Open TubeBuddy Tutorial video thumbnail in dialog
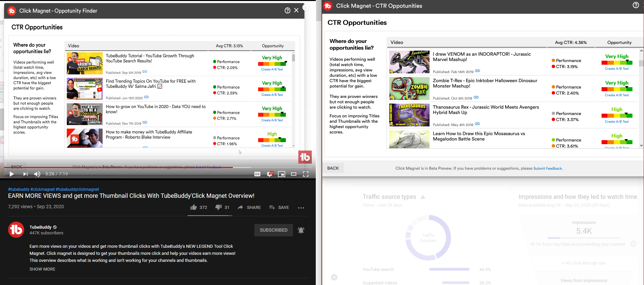Image resolution: width=644 pixels, height=285 pixels. click(85, 63)
